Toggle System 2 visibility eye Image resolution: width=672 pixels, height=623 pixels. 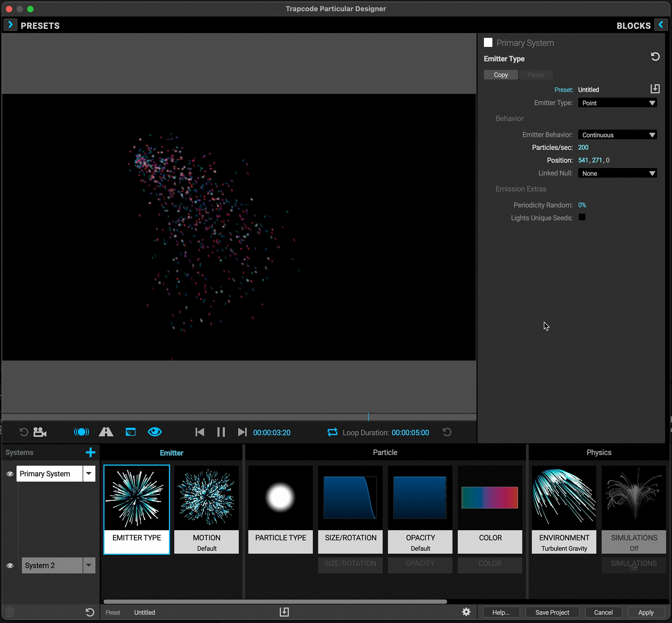[10, 566]
